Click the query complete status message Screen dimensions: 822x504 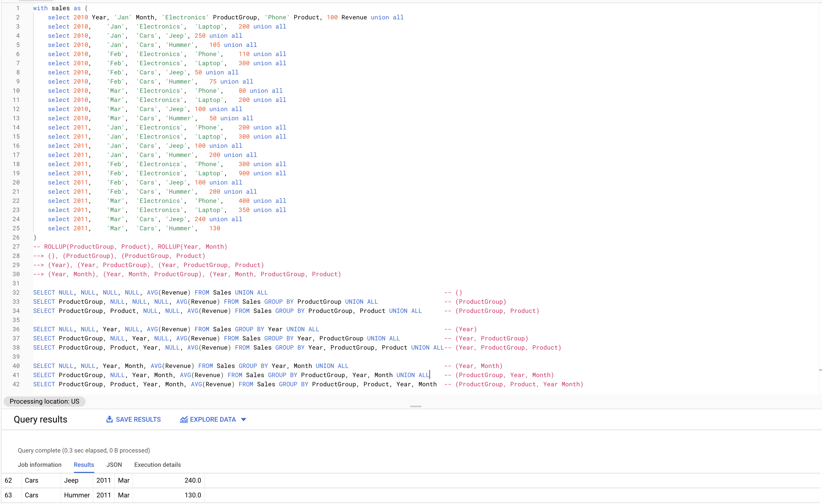coord(84,450)
